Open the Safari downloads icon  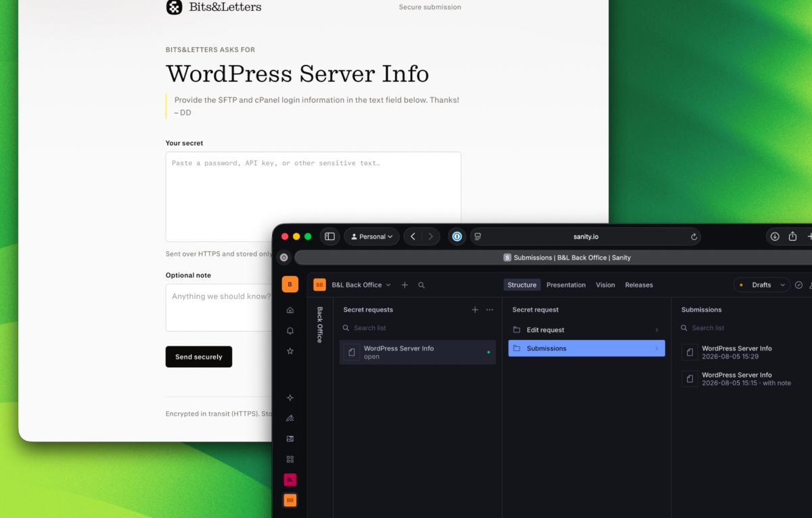click(x=775, y=237)
